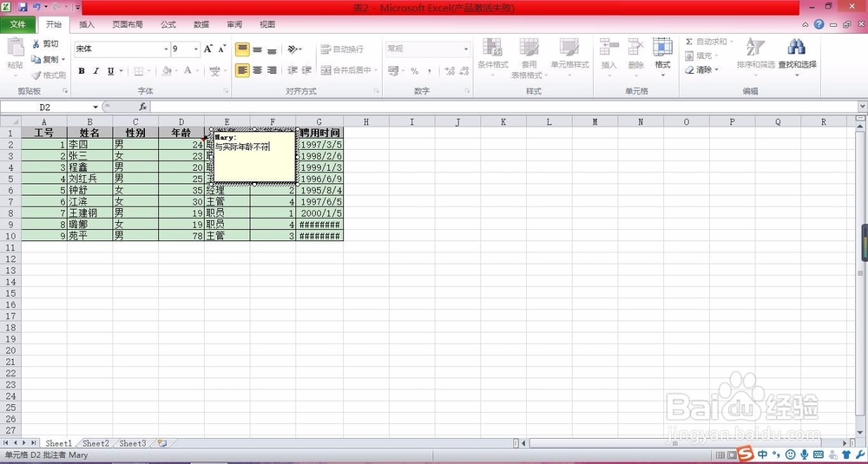Open Format as Table (套用表格格式)

tap(529, 57)
